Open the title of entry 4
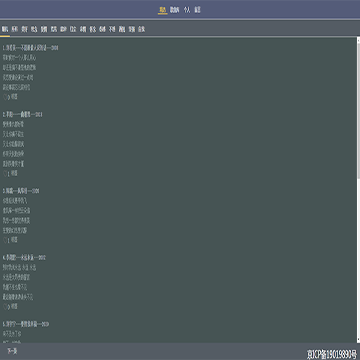 (24, 258)
